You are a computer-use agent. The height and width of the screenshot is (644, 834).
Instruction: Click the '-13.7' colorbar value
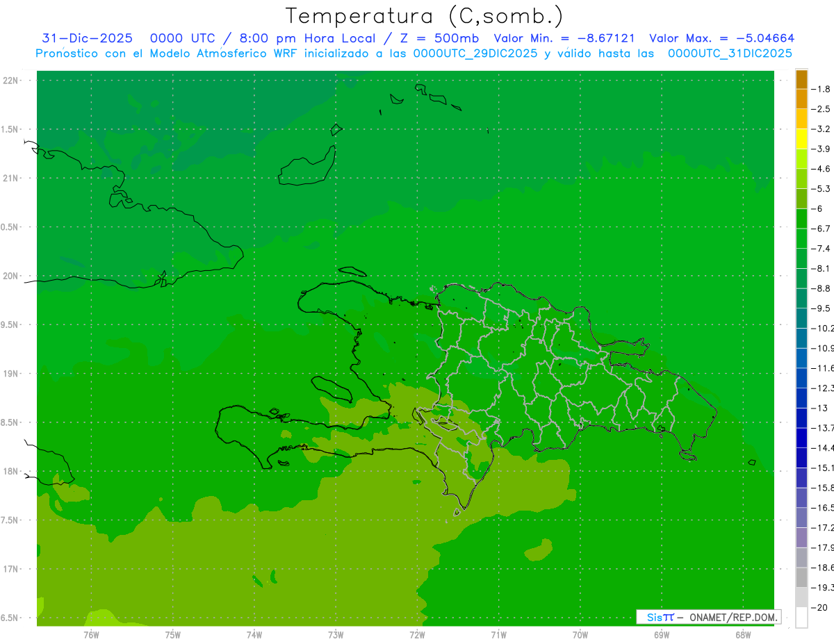point(822,428)
